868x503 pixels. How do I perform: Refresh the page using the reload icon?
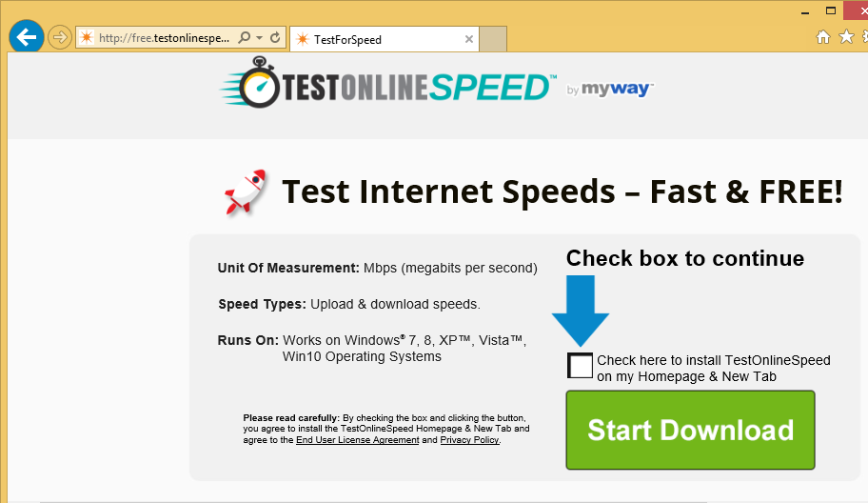coord(275,38)
